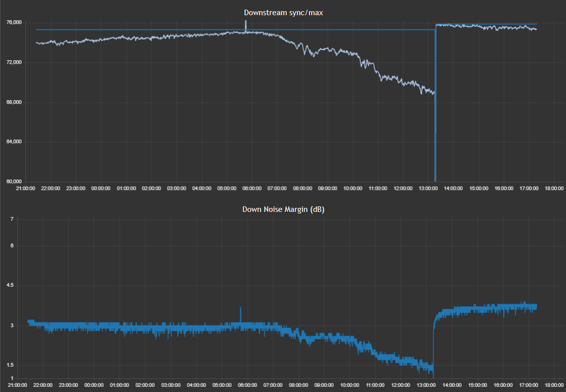This screenshot has width=566, height=392.
Task: Click the "Downstream sync/max" chart title
Action: tap(283, 12)
